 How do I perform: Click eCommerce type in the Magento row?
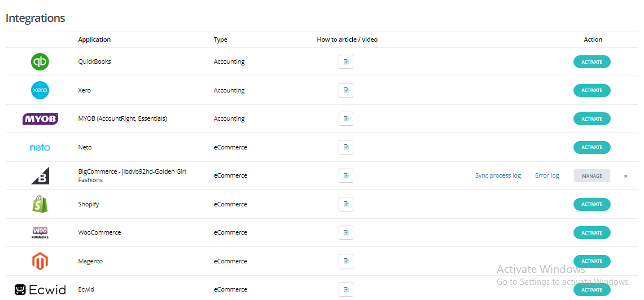pyautogui.click(x=230, y=261)
